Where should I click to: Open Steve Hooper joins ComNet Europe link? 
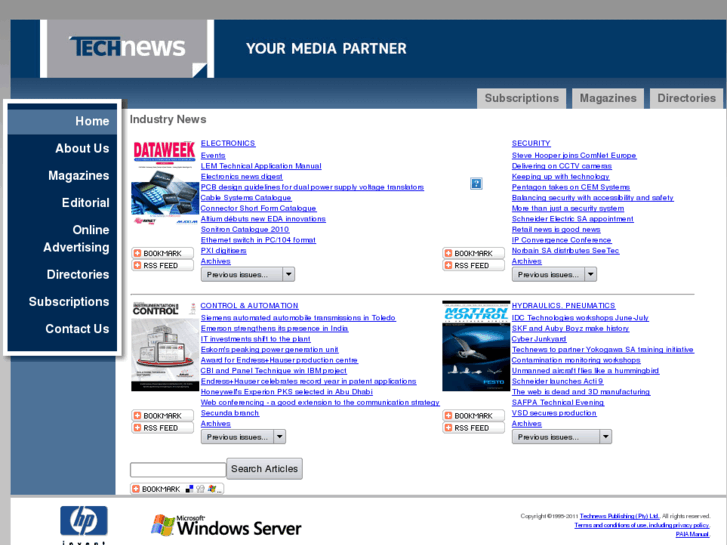[x=574, y=155]
